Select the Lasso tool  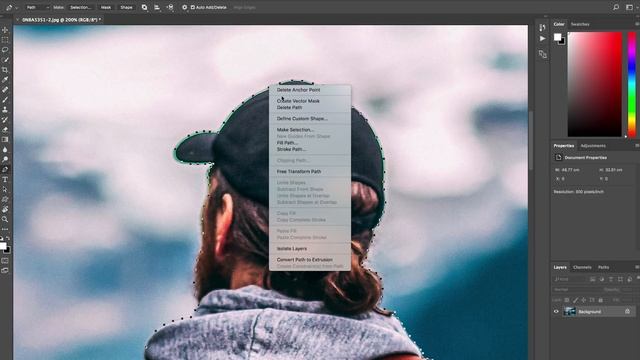click(5, 50)
